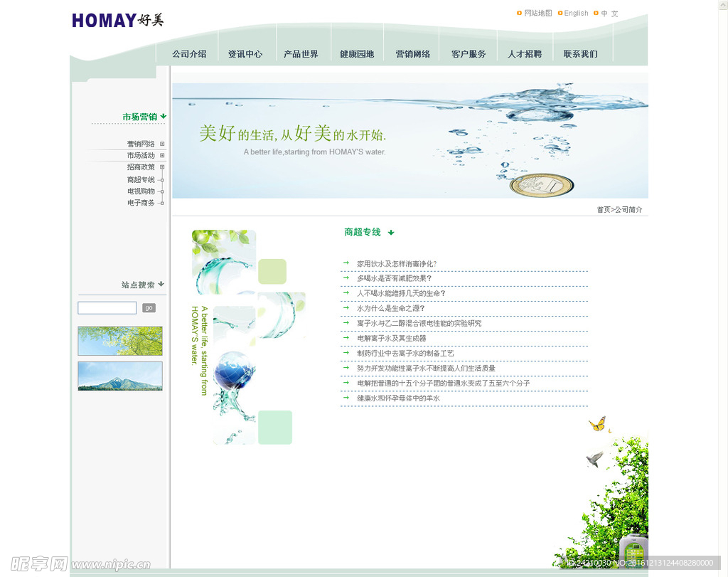This screenshot has height=577, width=728.
Task: Click the green arrow beside 商超专线 heading
Action: click(x=391, y=232)
